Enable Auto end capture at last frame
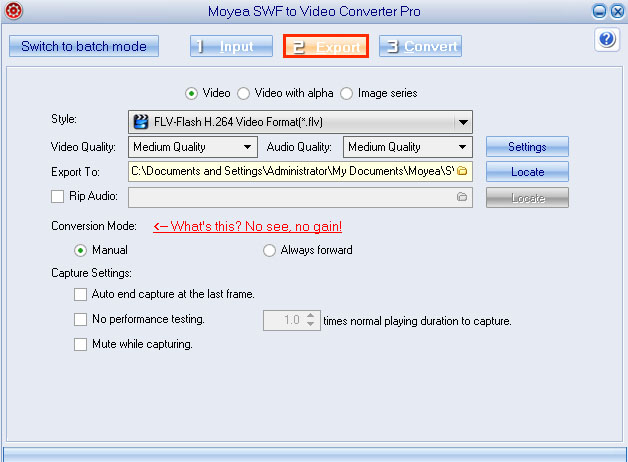The image size is (628, 462). pyautogui.click(x=80, y=294)
